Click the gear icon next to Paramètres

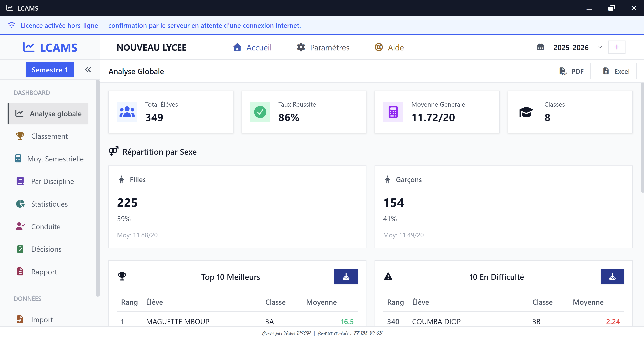[x=301, y=47]
